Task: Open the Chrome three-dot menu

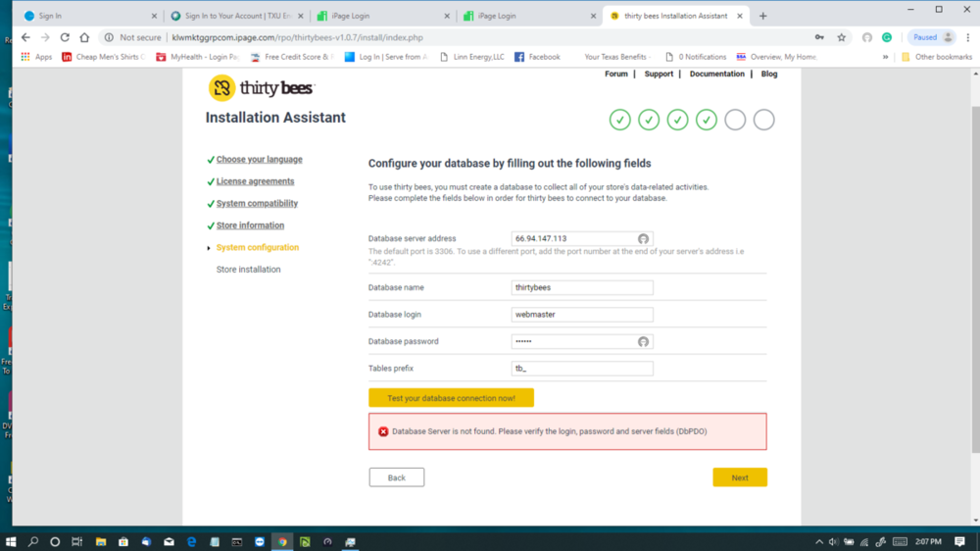Action: coord(967,37)
